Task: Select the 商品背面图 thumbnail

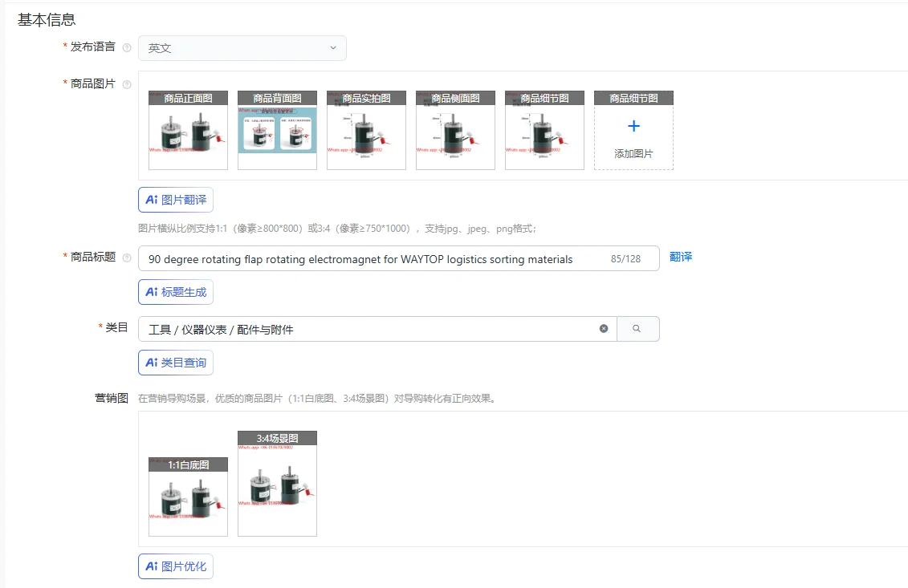Action: tap(278, 130)
